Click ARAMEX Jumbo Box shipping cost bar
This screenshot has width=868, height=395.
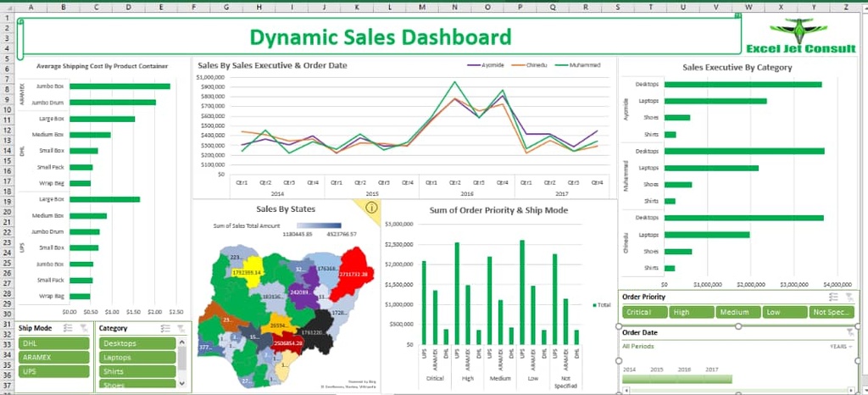(x=120, y=86)
